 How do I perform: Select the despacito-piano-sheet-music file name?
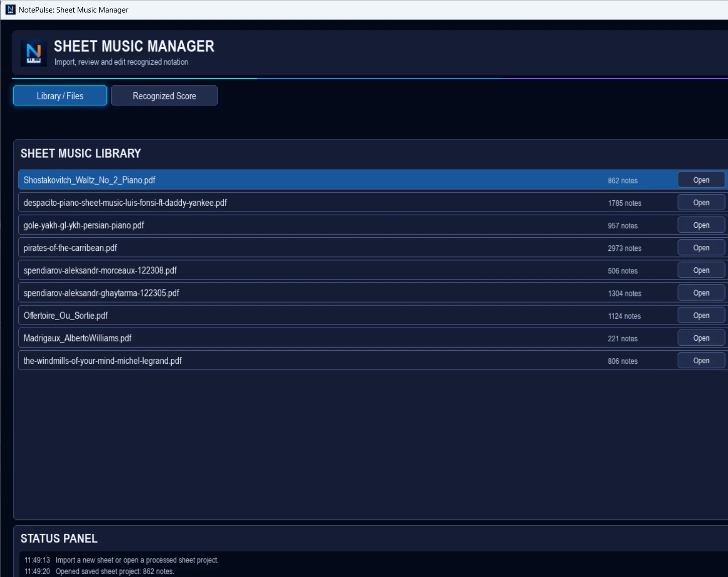[125, 203]
